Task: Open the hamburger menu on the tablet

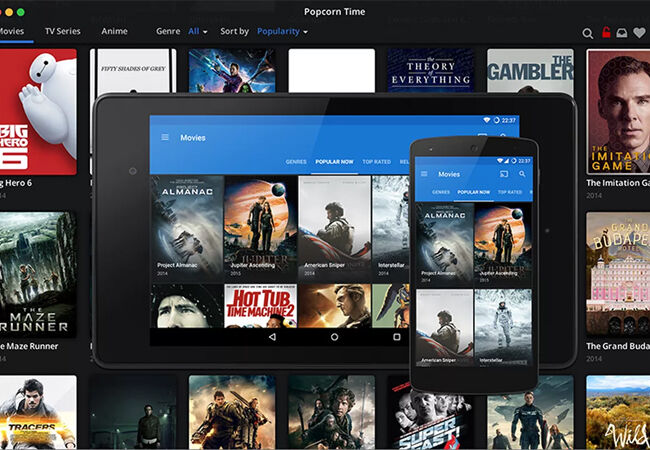Action: coord(165,137)
